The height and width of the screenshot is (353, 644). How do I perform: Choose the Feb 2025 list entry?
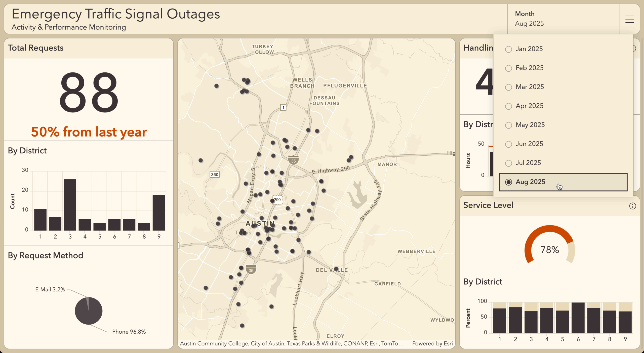pos(529,68)
